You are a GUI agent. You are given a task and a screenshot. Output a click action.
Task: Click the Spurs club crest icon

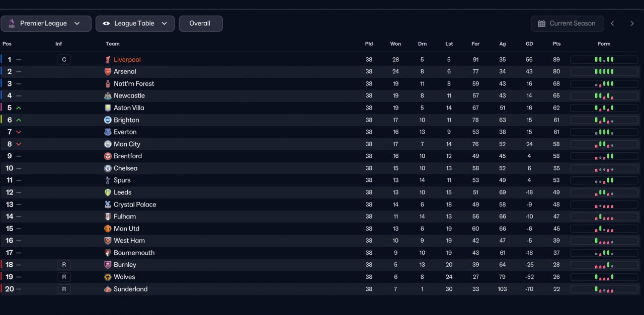[108, 180]
